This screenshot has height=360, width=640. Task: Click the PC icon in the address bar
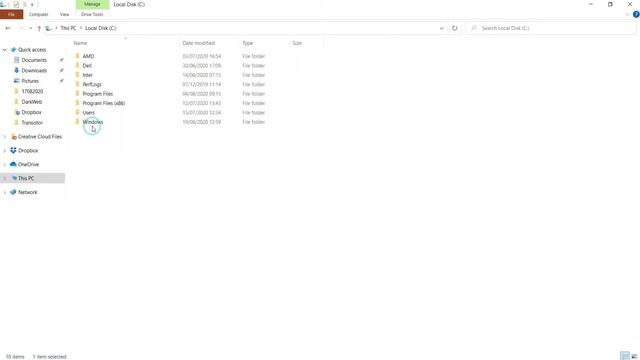pos(49,28)
